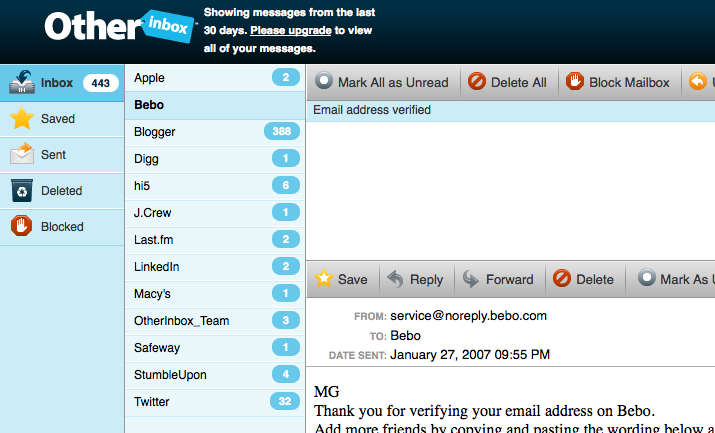
Task: Click the Mark All as Unread circle icon
Action: coord(324,81)
